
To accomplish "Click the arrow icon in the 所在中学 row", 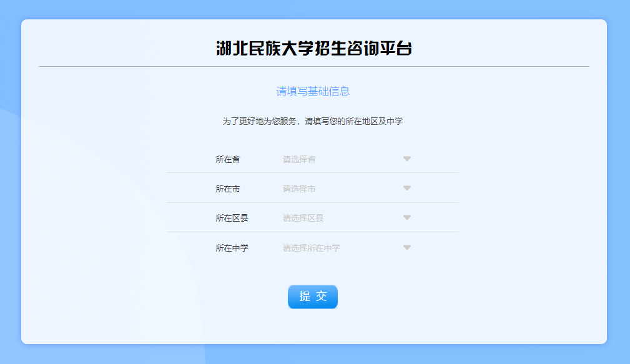I will pos(407,247).
